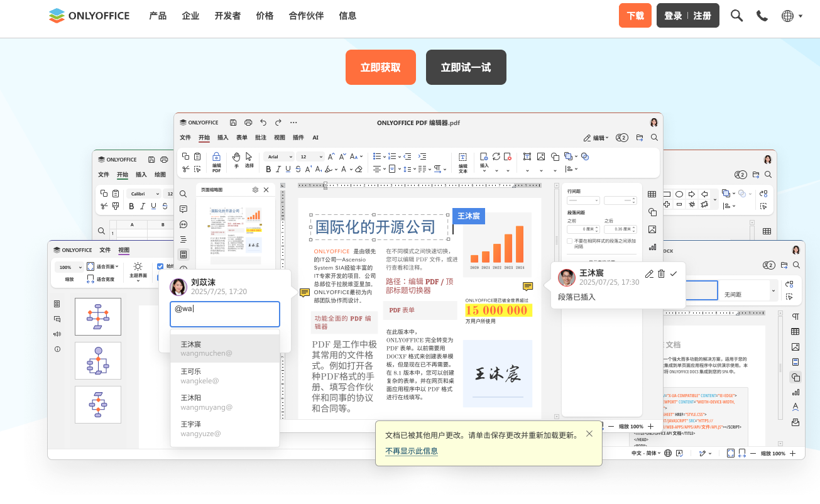Select the hand tool (手)

[236, 157]
